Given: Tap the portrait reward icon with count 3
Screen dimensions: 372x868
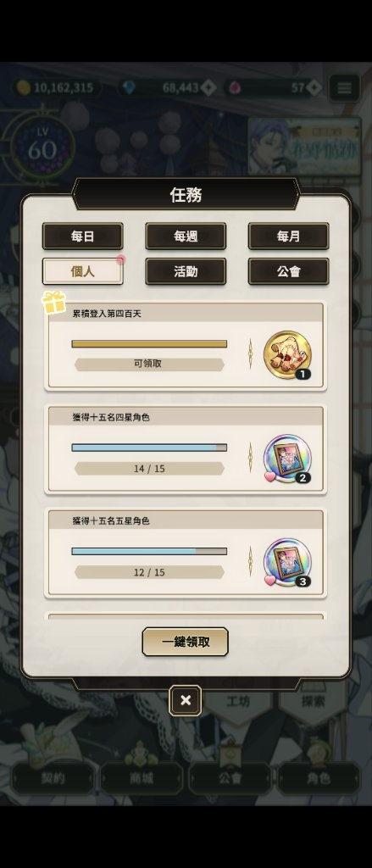Looking at the screenshot, I should click(x=287, y=562).
